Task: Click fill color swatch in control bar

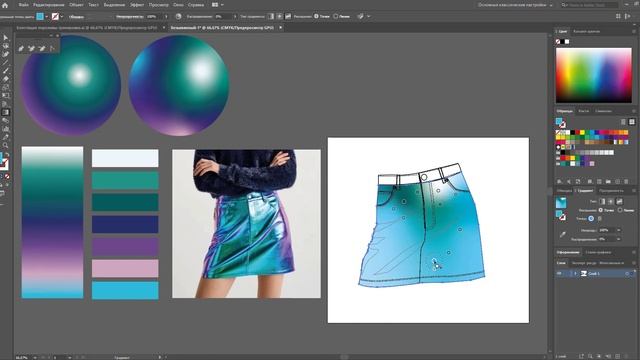Action: (40, 16)
